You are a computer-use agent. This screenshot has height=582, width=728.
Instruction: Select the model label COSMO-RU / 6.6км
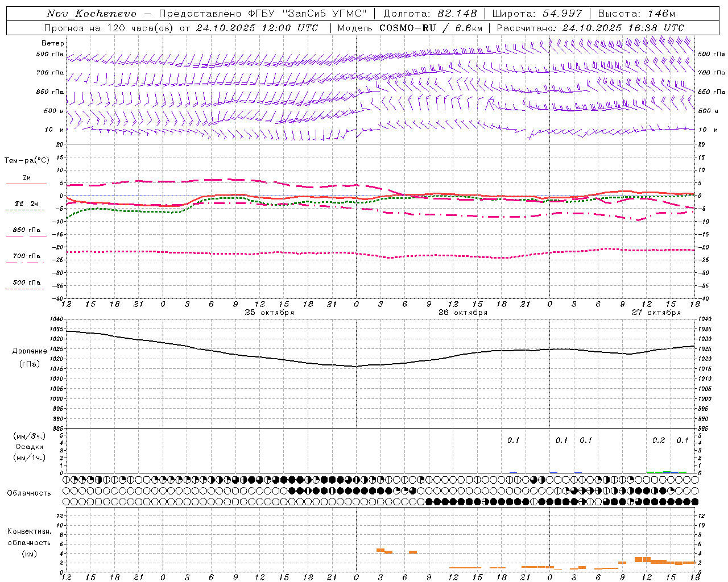click(431, 28)
